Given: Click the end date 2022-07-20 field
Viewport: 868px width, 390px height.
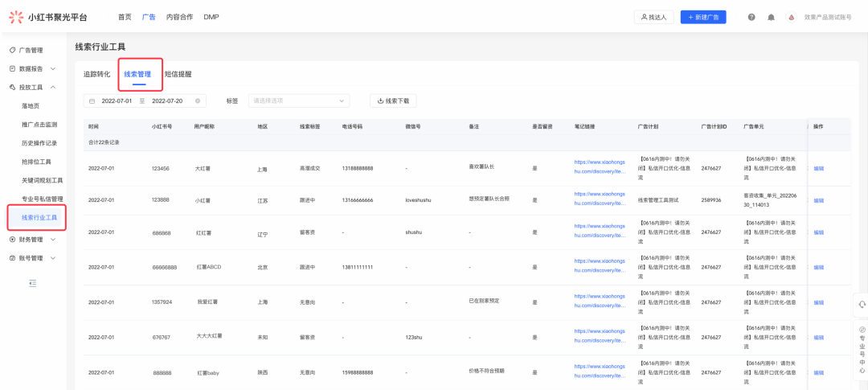Looking at the screenshot, I should (167, 101).
